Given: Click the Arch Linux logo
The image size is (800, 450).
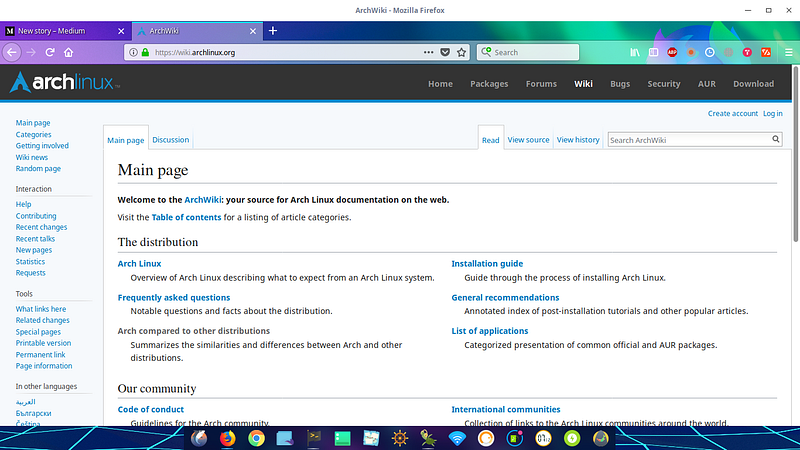Looking at the screenshot, I should tap(65, 82).
